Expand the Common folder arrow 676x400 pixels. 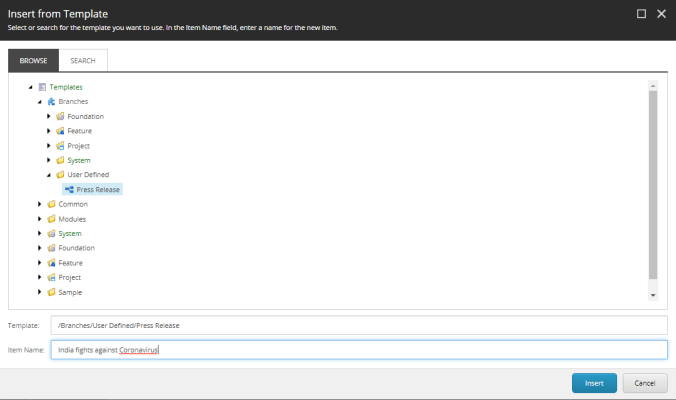(40, 204)
